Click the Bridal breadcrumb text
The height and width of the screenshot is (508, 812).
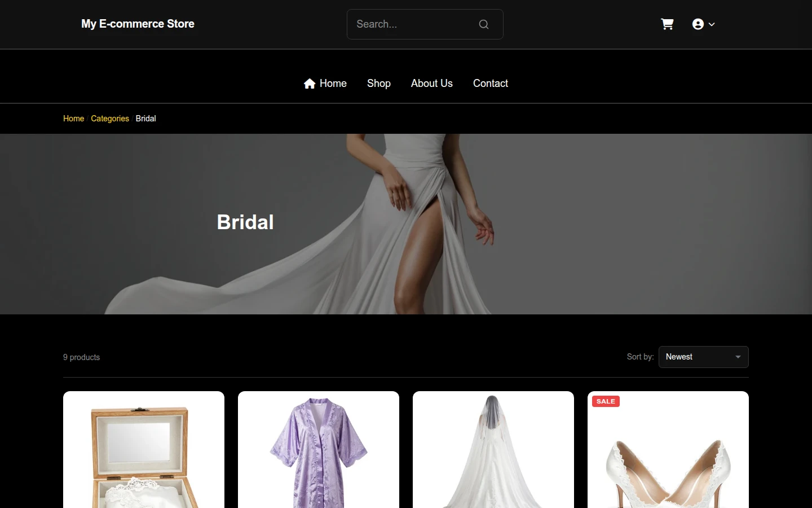[145, 119]
